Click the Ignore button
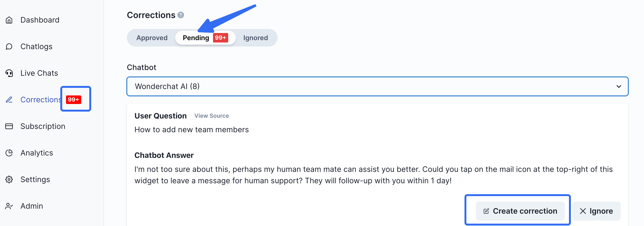Image resolution: width=644 pixels, height=226 pixels. pyautogui.click(x=596, y=211)
